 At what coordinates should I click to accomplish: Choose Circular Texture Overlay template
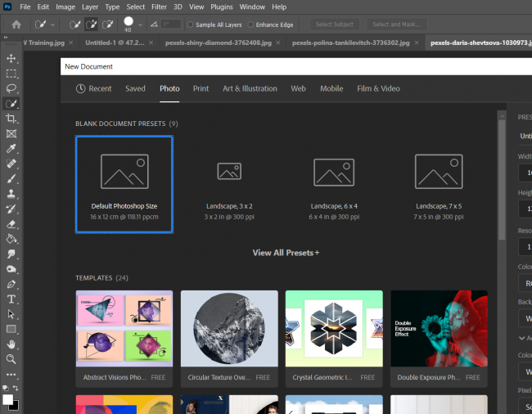[x=229, y=339]
